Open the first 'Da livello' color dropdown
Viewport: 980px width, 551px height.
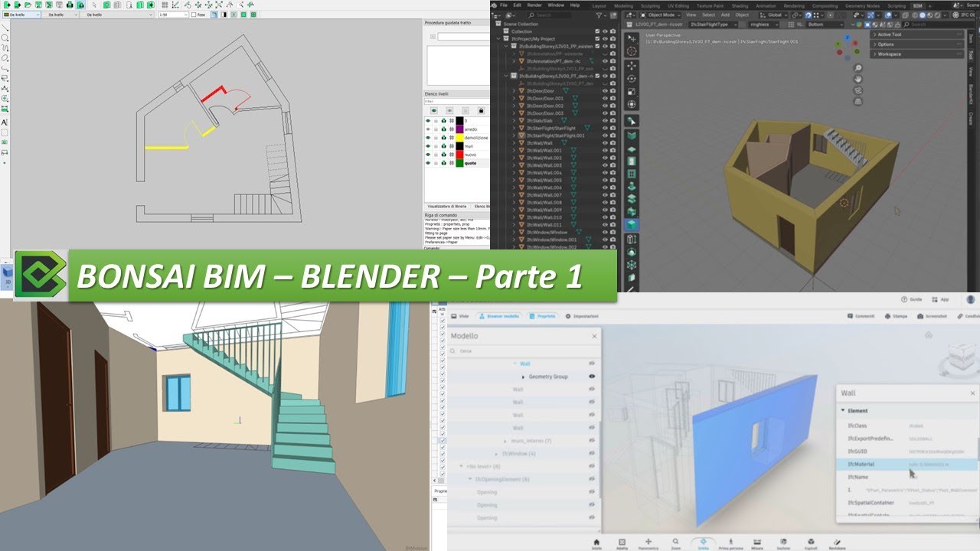coord(21,15)
